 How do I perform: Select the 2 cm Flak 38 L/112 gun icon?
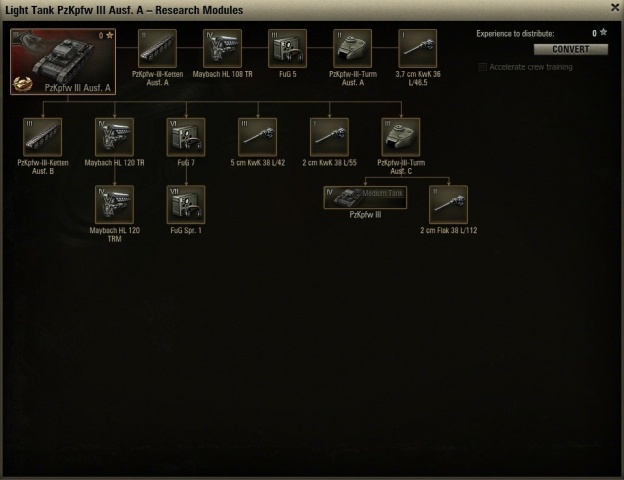pos(448,205)
